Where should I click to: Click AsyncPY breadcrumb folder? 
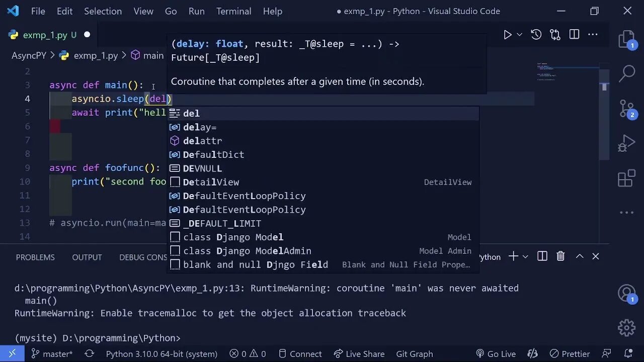[29, 55]
